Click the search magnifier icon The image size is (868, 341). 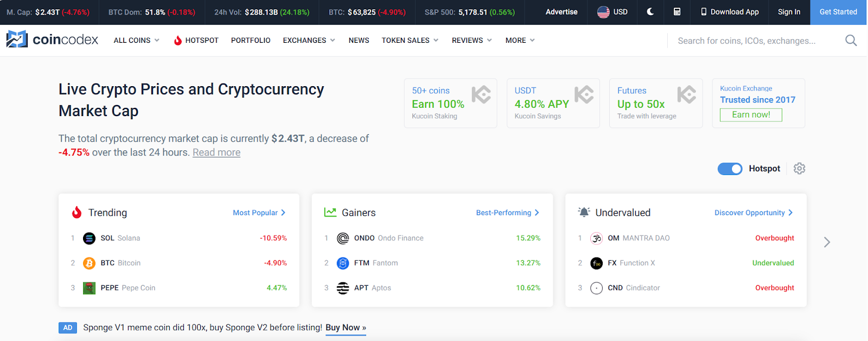pos(851,41)
